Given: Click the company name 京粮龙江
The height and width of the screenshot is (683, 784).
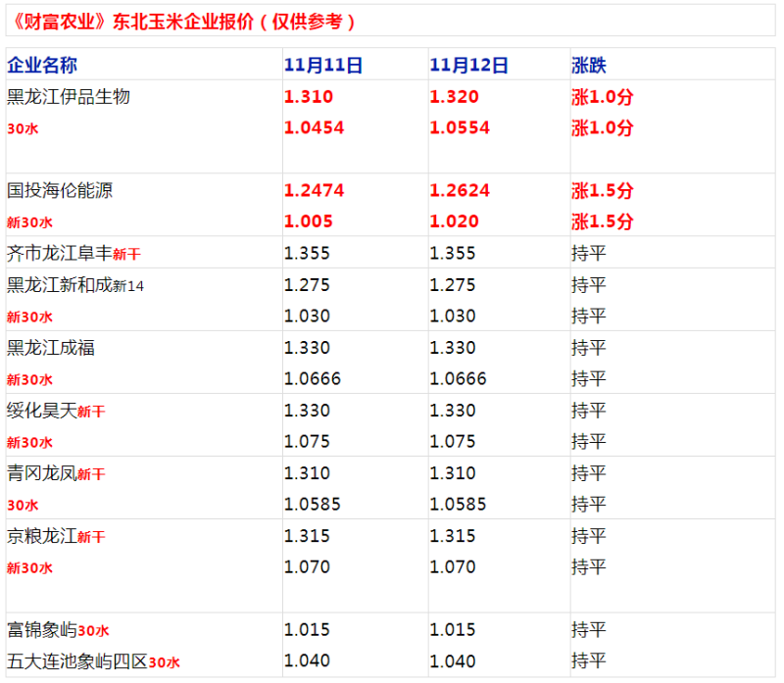Looking at the screenshot, I should point(42,536).
